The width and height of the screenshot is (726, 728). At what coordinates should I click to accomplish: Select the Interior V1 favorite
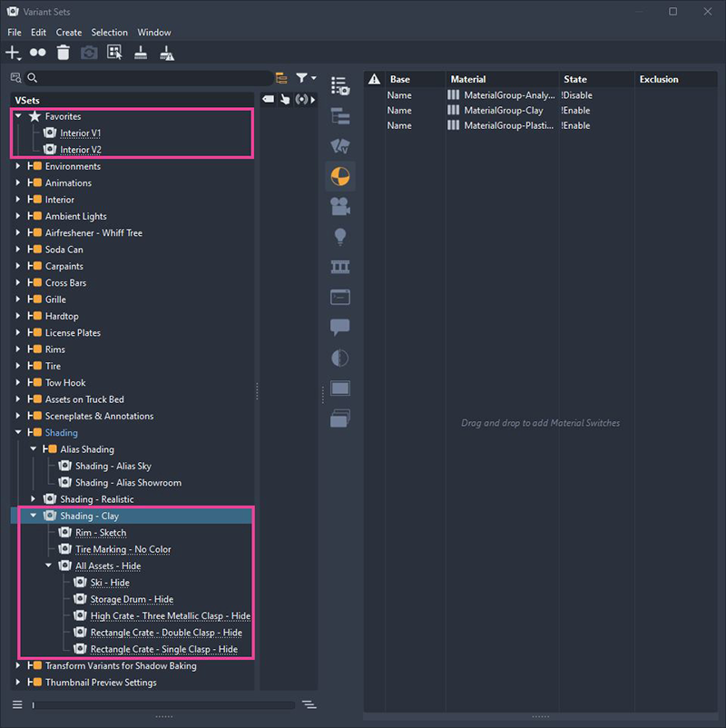point(80,133)
